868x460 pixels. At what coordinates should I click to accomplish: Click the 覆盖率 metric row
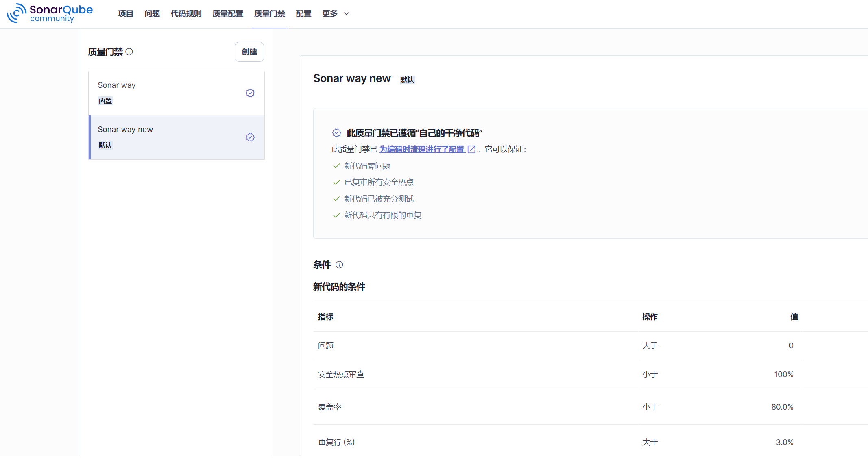click(x=591, y=407)
